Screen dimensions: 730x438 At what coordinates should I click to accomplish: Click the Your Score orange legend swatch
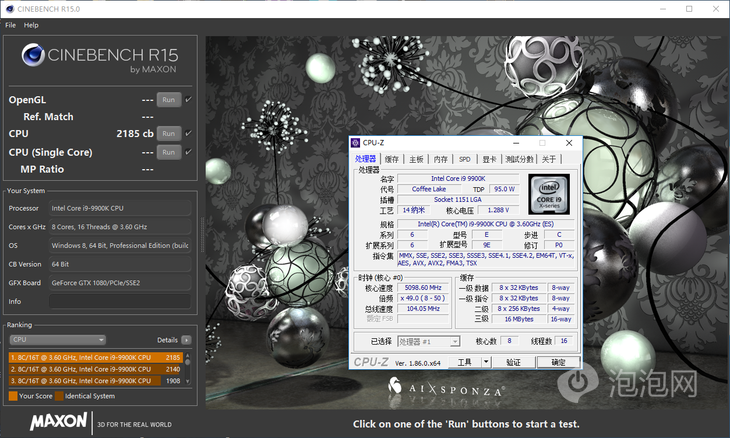13,396
